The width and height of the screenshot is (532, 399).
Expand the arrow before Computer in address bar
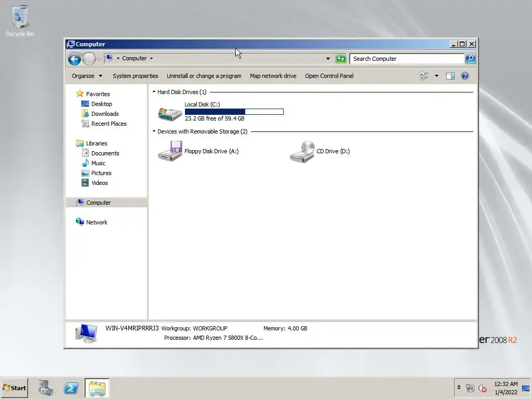tap(118, 58)
